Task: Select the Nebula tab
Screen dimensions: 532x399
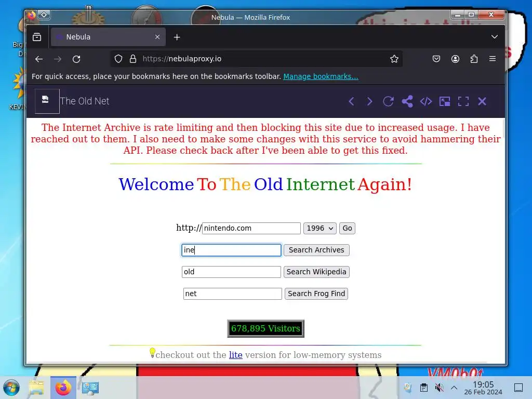Action: (x=108, y=37)
